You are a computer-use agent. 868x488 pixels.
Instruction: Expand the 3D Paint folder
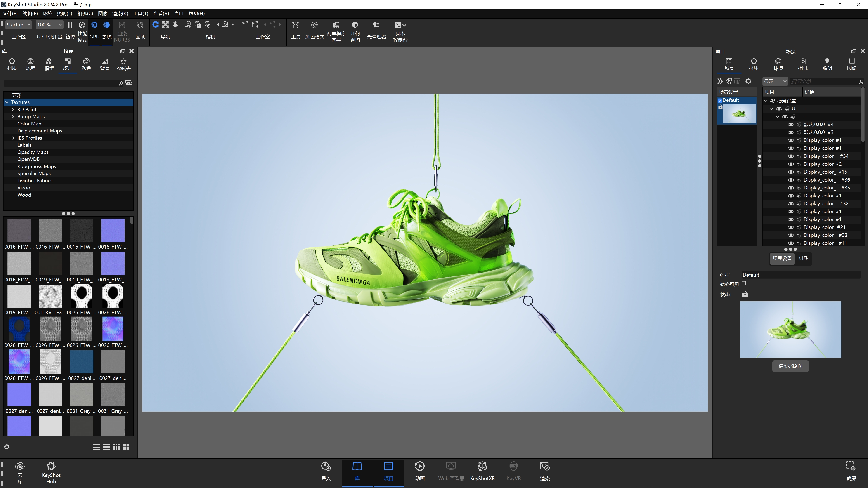(13, 109)
